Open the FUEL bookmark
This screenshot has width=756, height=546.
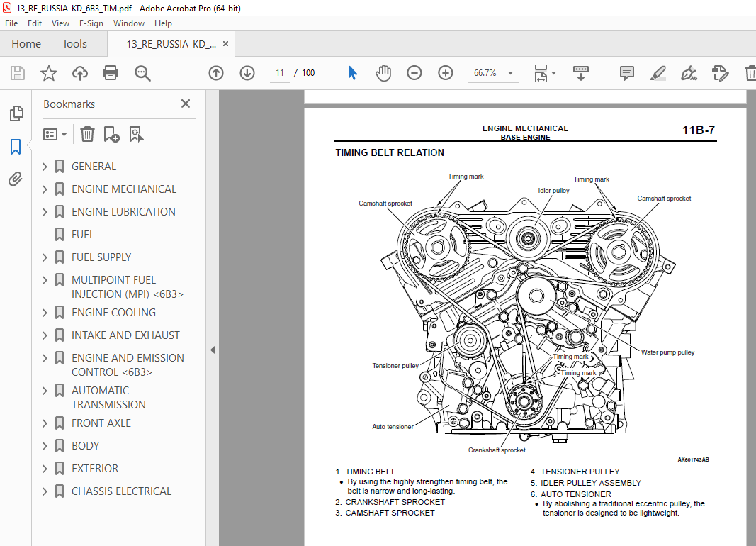point(82,235)
